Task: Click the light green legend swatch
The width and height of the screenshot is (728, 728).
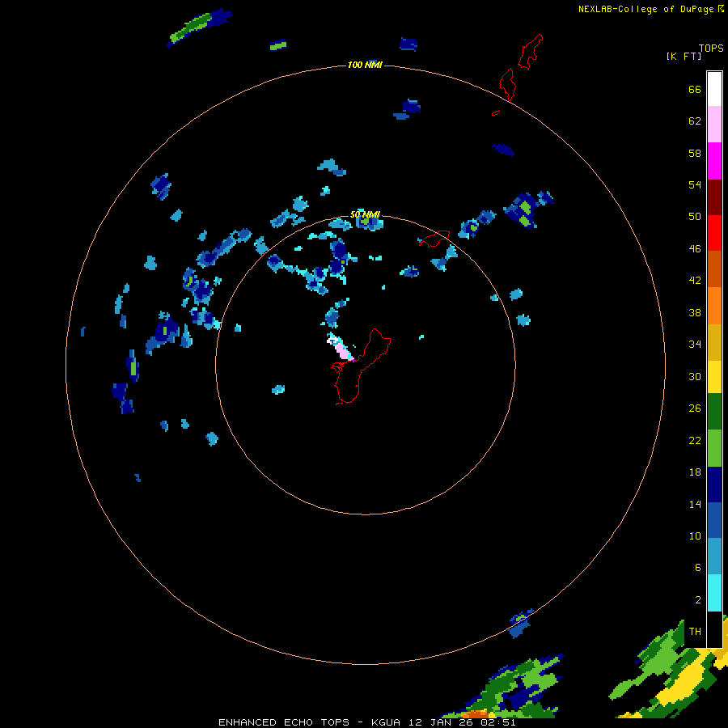Action: click(x=714, y=448)
